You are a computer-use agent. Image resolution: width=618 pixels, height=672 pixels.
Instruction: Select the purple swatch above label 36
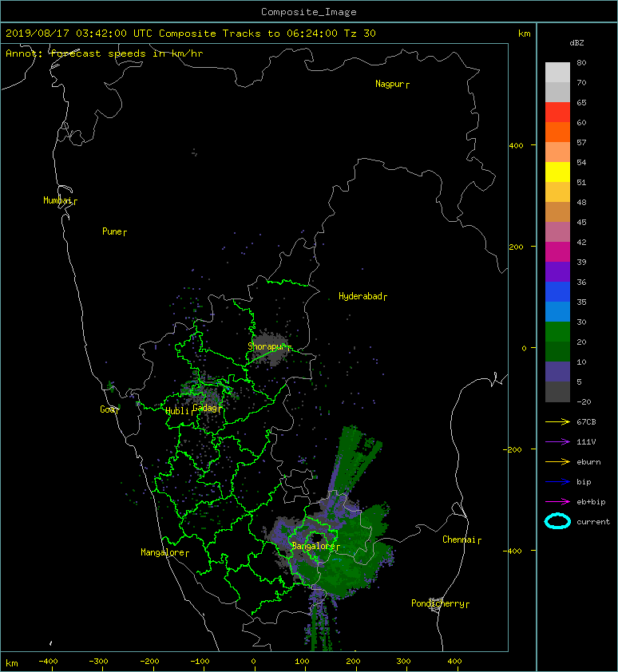coord(557,271)
